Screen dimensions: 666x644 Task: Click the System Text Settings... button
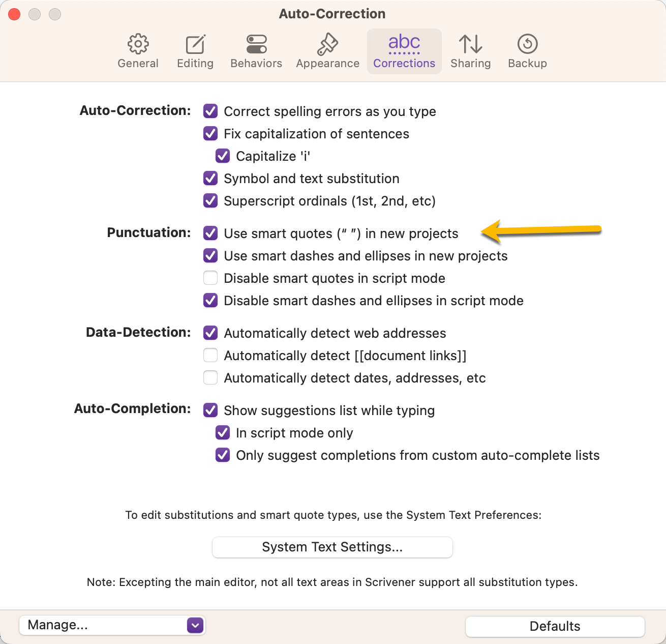click(332, 547)
